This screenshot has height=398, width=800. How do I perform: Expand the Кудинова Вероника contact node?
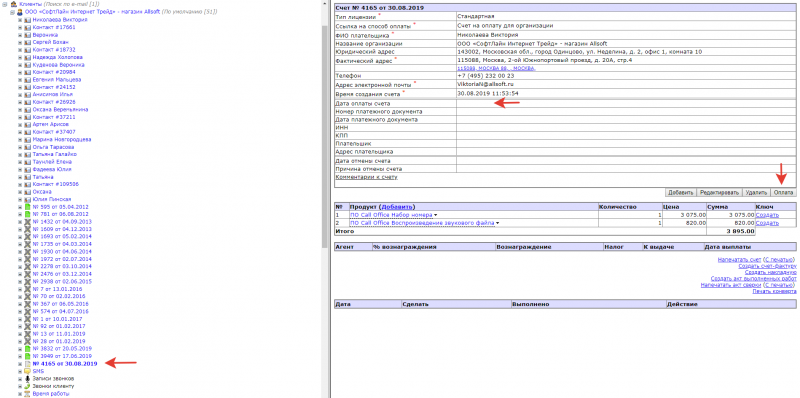click(x=20, y=65)
